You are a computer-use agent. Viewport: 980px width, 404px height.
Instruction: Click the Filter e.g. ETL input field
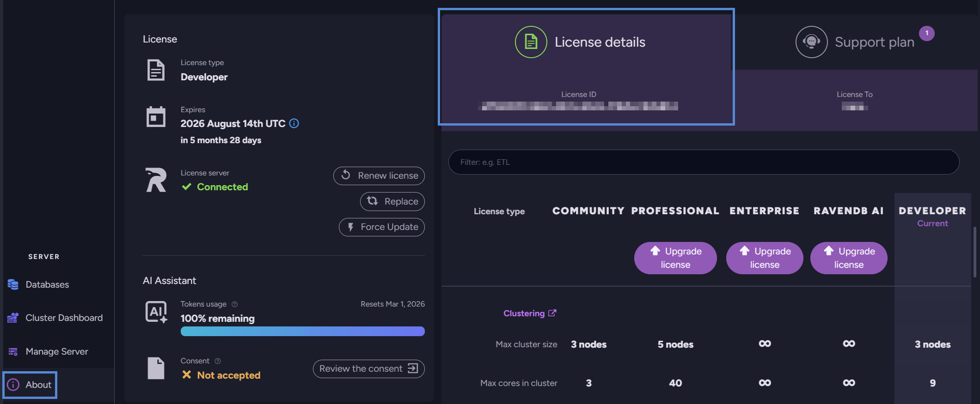(704, 162)
